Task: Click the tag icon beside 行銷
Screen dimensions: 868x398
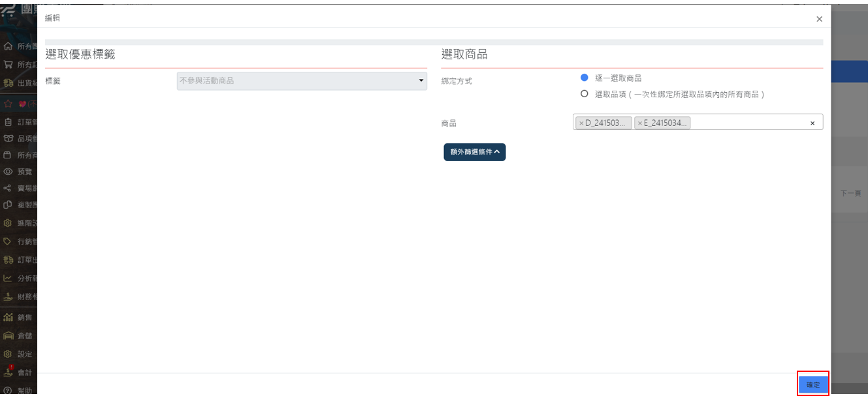Action: (8, 241)
